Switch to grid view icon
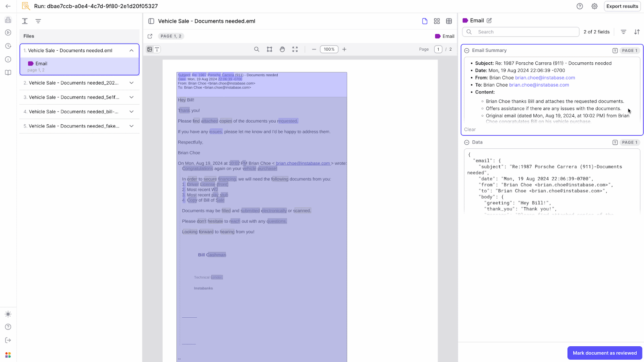 [x=437, y=21]
